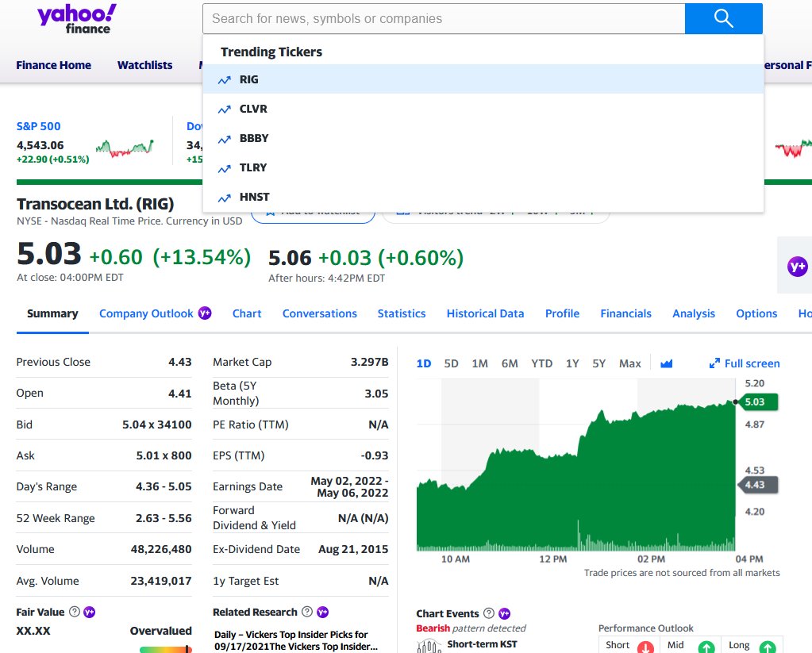The image size is (812, 653).
Task: Switch to the Options tab
Action: tap(756, 313)
